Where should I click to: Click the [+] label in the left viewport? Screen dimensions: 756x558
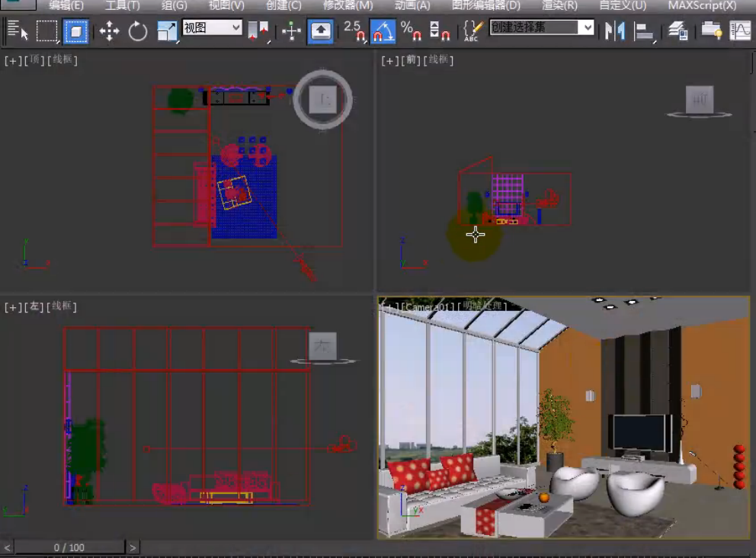[13, 307]
